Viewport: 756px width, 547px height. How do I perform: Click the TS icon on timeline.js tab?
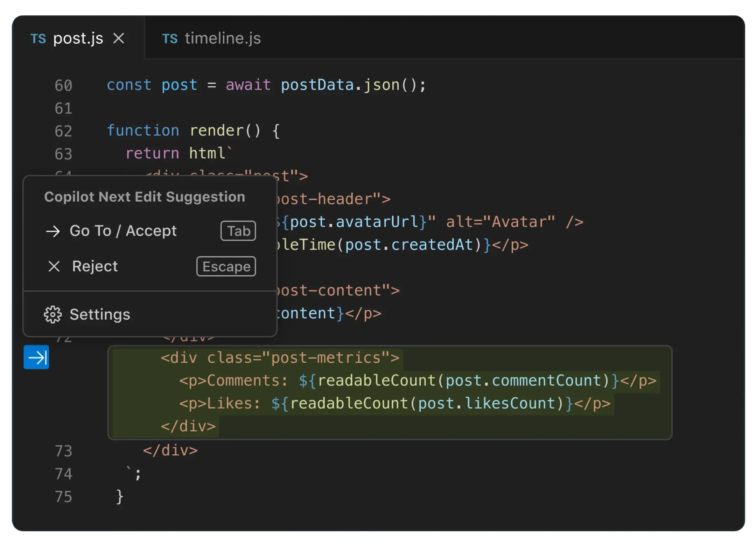click(x=170, y=38)
